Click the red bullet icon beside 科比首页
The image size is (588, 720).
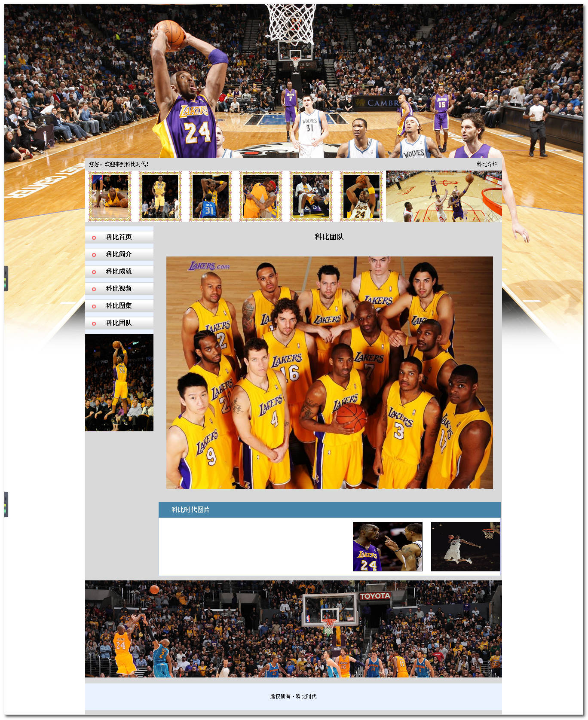[94, 238]
